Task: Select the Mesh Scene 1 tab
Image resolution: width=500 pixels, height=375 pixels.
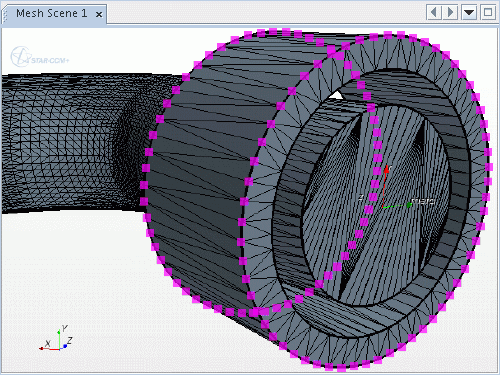Action: tap(52, 14)
